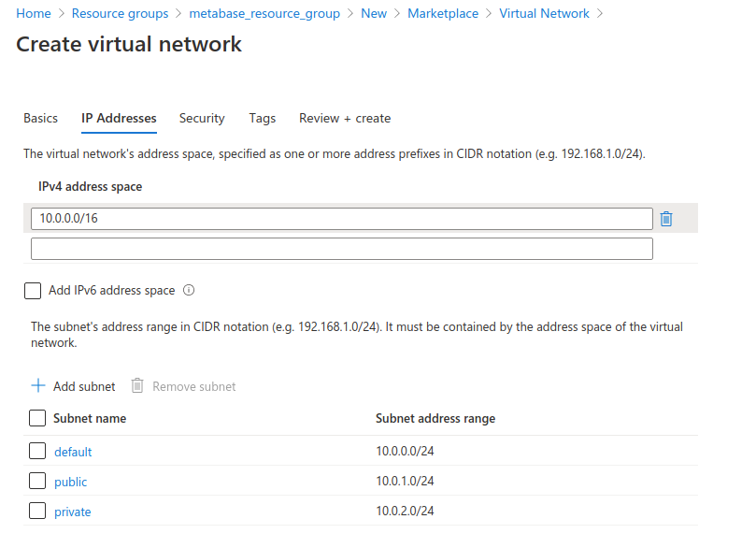Select all subnets with the header checkbox
The width and height of the screenshot is (756, 548).
point(36,418)
